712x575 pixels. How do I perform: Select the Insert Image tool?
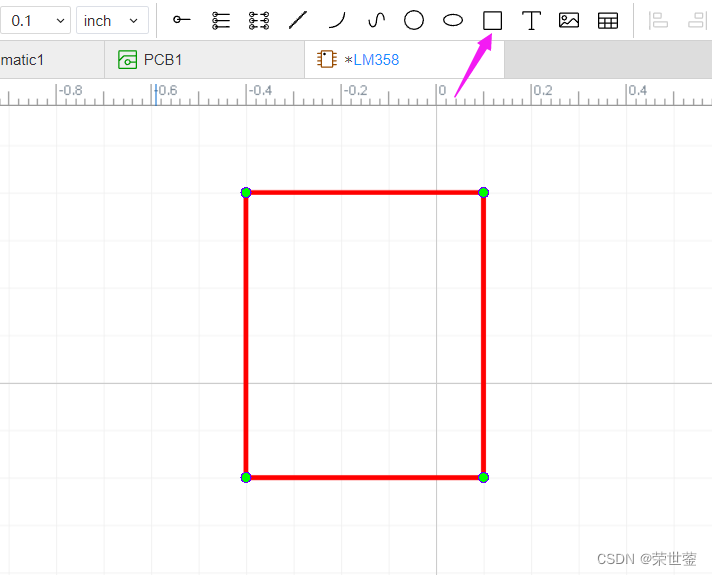[x=569, y=20]
